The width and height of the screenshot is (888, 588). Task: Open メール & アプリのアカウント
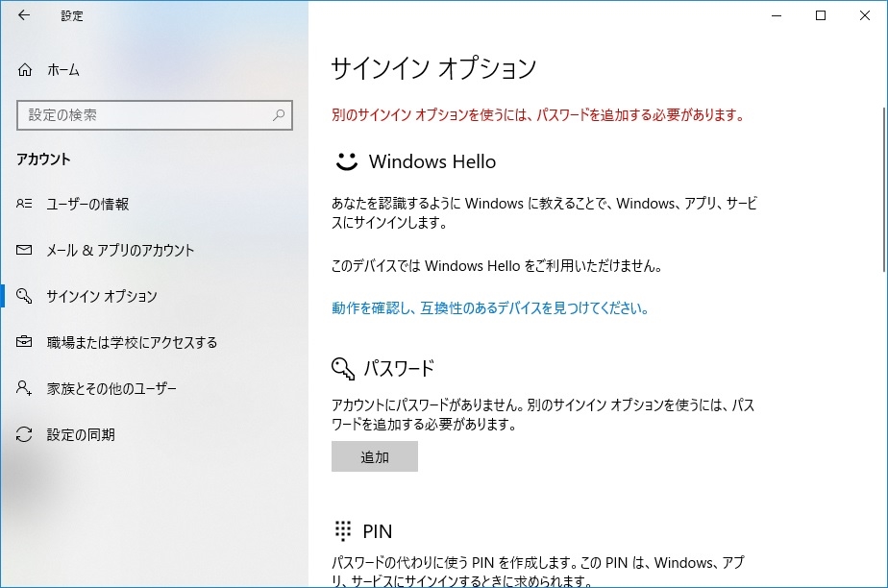coord(154,250)
